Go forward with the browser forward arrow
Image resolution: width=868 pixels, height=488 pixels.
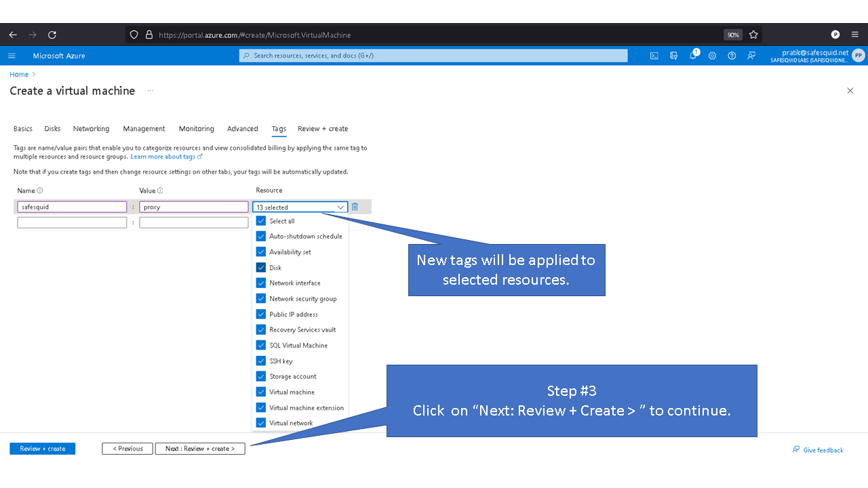tap(33, 35)
